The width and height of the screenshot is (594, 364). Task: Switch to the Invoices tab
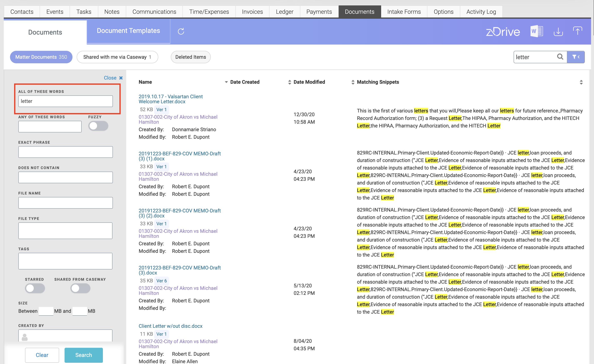(x=252, y=12)
